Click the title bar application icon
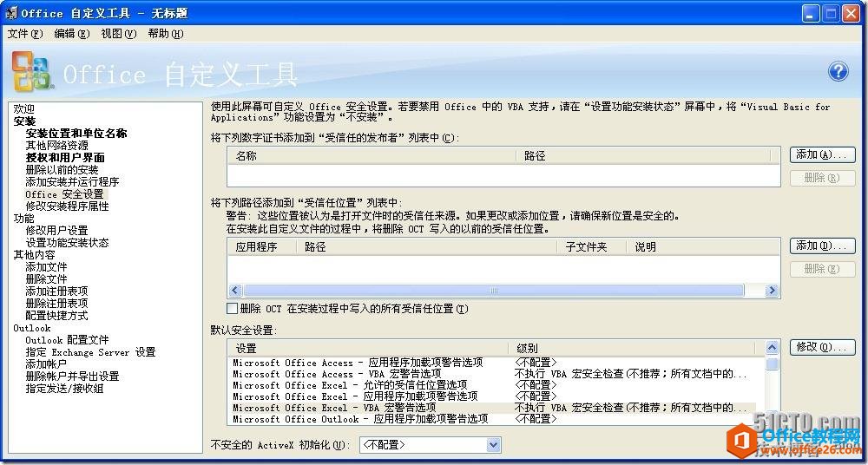868x465 pixels. coord(11,13)
